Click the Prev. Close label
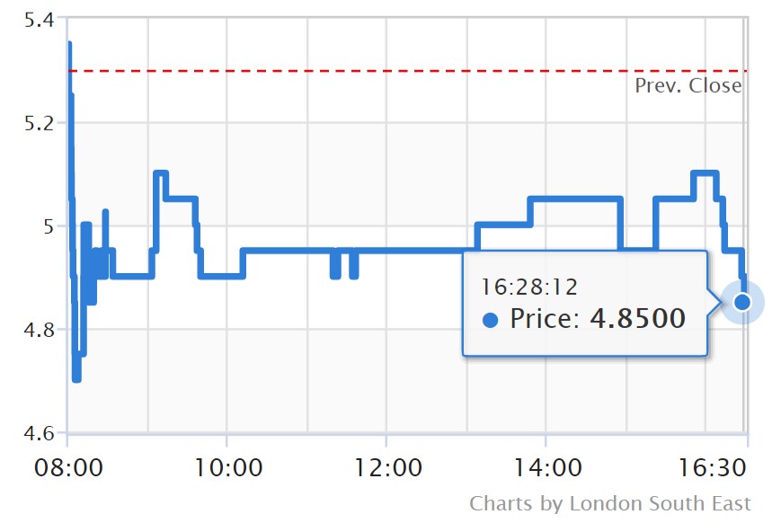 [x=688, y=86]
